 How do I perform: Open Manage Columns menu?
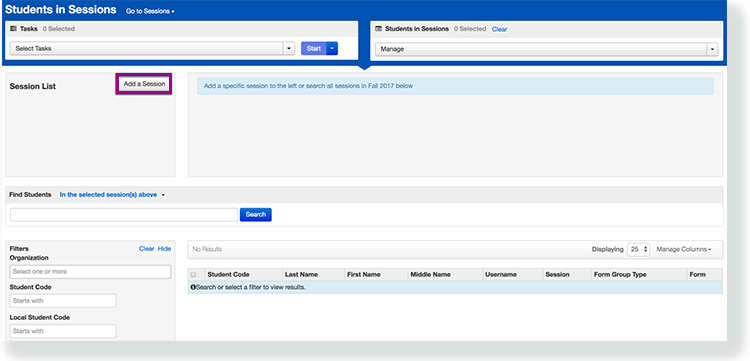tap(684, 250)
